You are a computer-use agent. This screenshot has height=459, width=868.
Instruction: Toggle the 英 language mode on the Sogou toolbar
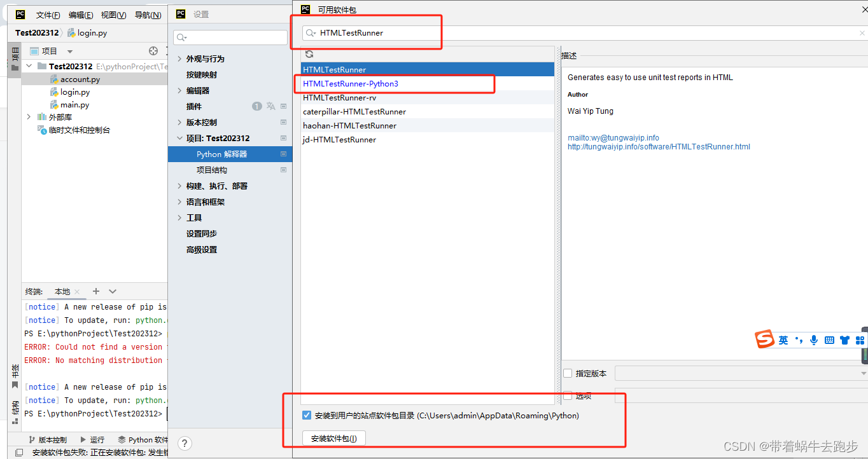pyautogui.click(x=783, y=340)
